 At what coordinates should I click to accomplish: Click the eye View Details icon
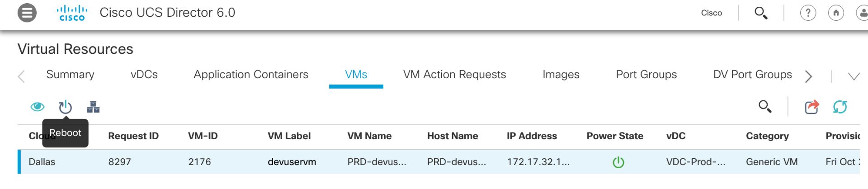pos(38,107)
